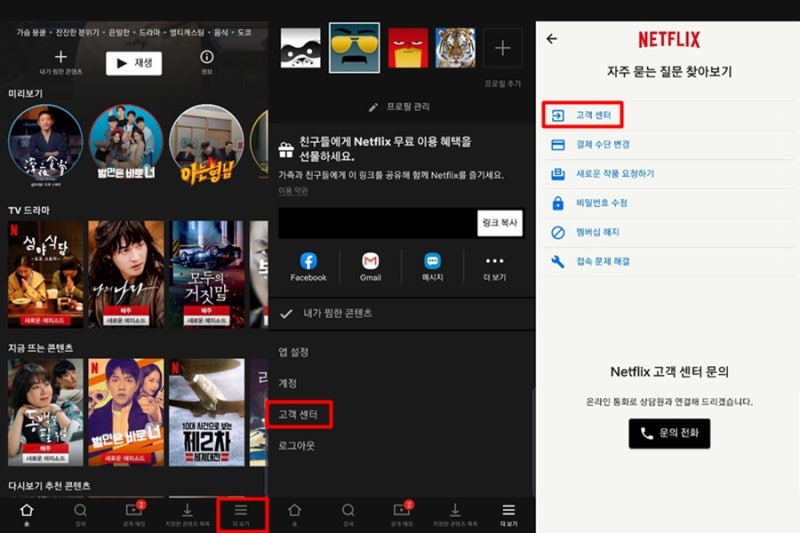Tap the 링크 복사 button
Screen dimensions: 800x533
pyautogui.click(x=500, y=223)
